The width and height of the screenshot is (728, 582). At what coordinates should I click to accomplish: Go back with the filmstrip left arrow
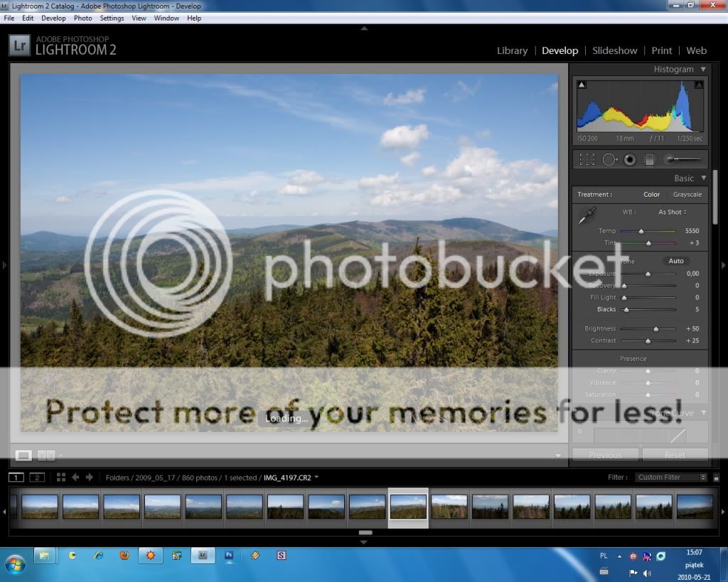tap(75, 477)
